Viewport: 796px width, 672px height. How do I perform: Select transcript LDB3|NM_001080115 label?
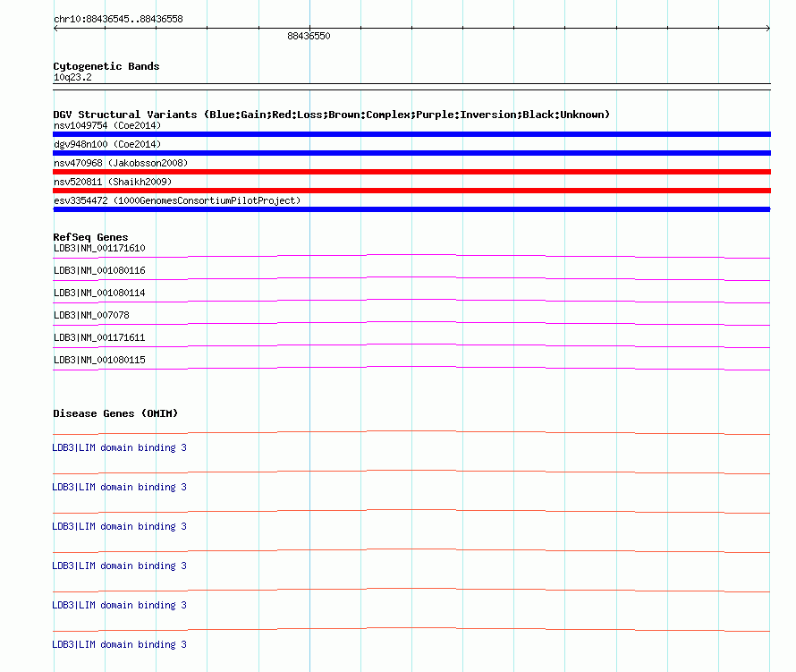99,360
